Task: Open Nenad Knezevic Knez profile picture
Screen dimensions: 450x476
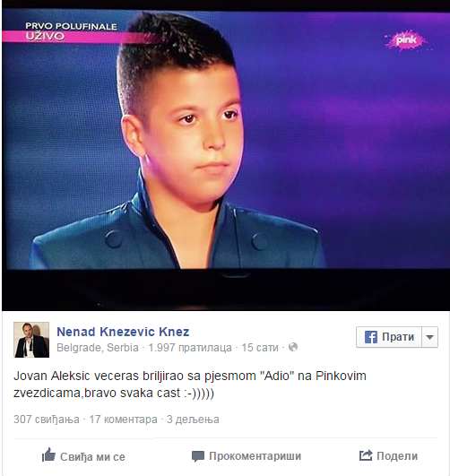Action: 31,340
